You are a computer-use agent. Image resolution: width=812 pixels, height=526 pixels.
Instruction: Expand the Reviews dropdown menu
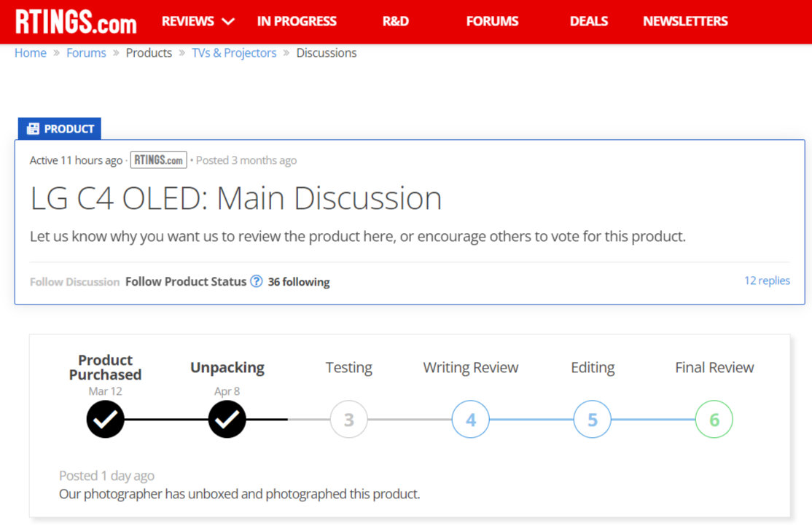[198, 21]
